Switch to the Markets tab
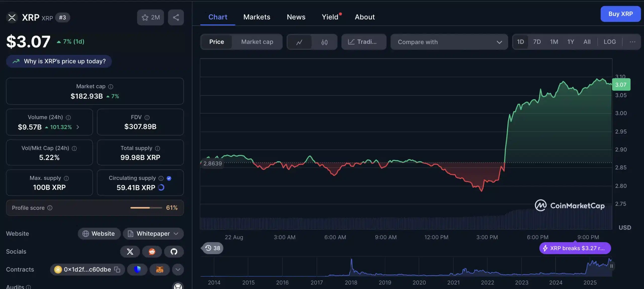 coord(257,17)
